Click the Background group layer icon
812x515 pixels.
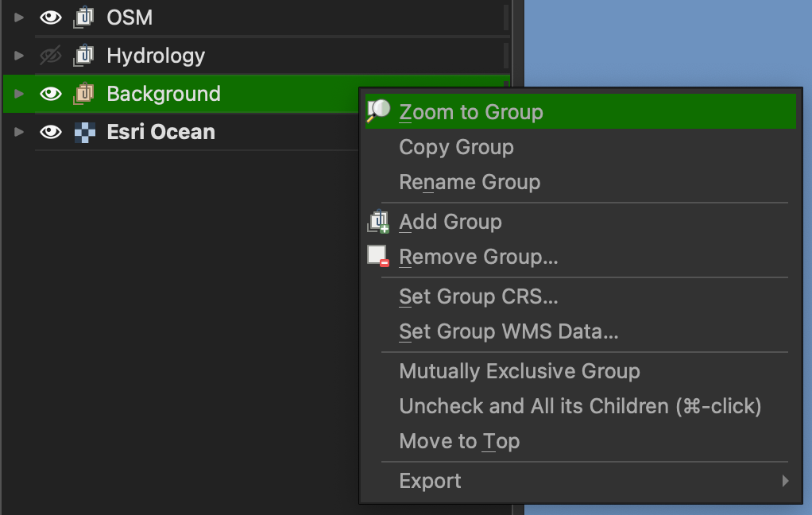click(x=83, y=94)
